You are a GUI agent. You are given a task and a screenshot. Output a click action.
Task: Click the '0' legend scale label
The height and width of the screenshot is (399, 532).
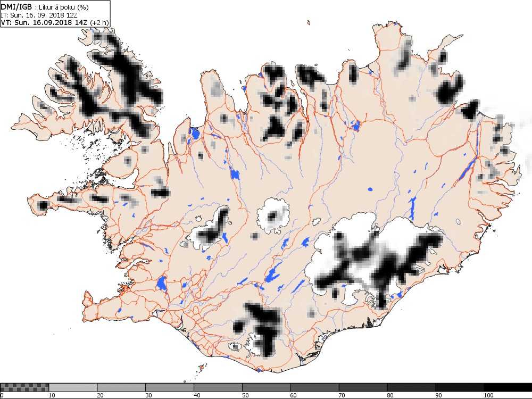(x=2, y=395)
